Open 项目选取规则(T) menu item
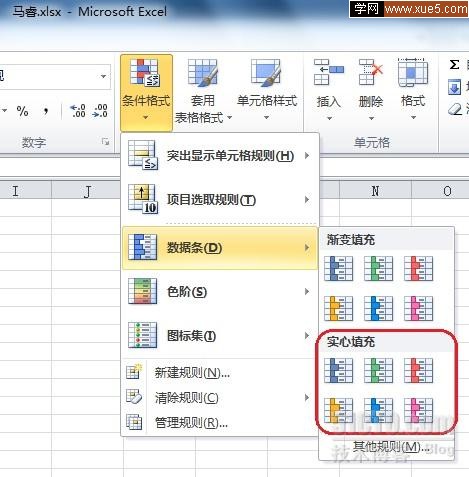This screenshot has width=469, height=477. (220, 199)
